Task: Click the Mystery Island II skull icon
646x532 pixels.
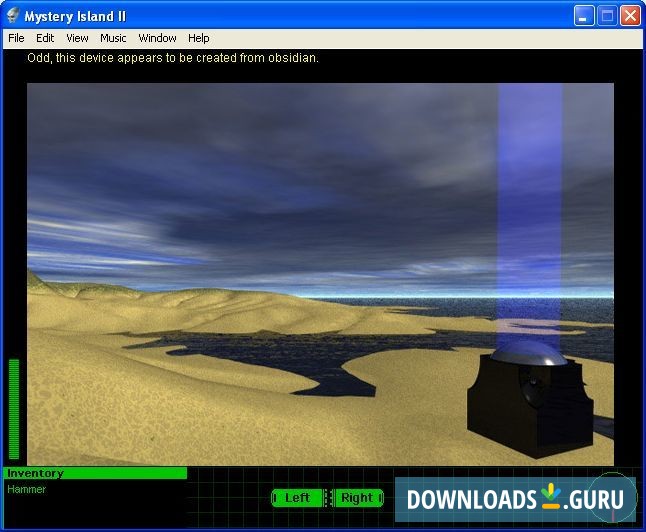Action: tap(13, 16)
